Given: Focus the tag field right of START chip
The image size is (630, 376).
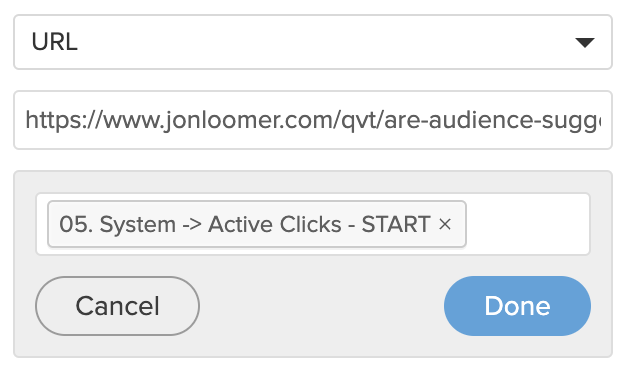Looking at the screenshot, I should point(527,224).
